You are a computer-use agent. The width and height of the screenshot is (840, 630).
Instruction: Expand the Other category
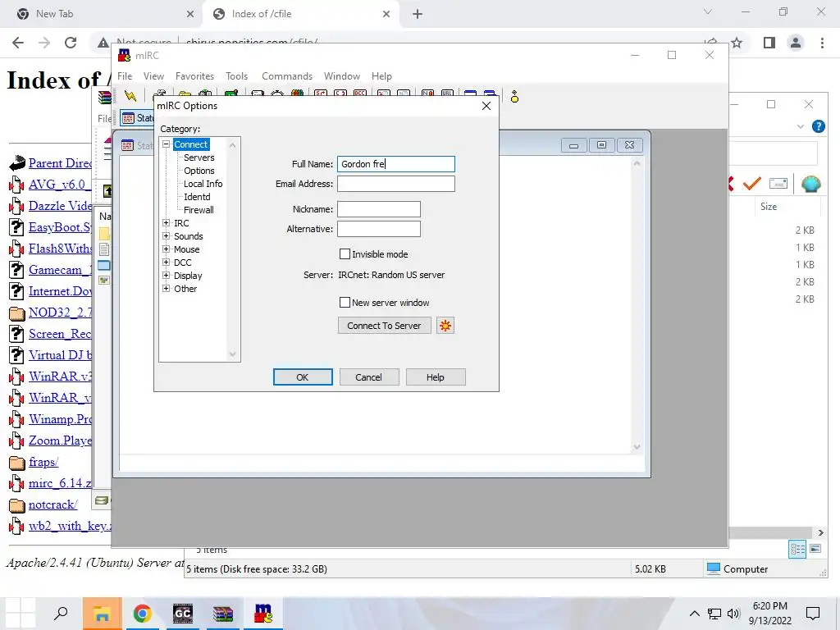click(166, 288)
